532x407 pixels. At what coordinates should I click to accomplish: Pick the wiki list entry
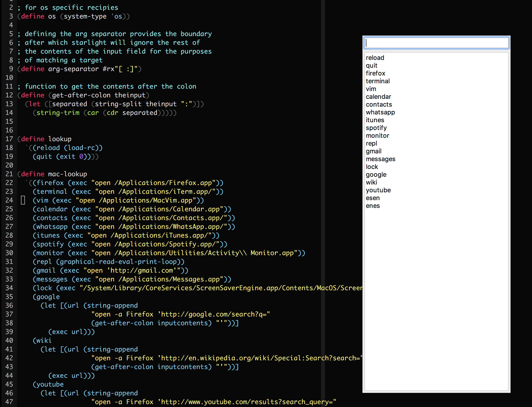371,182
